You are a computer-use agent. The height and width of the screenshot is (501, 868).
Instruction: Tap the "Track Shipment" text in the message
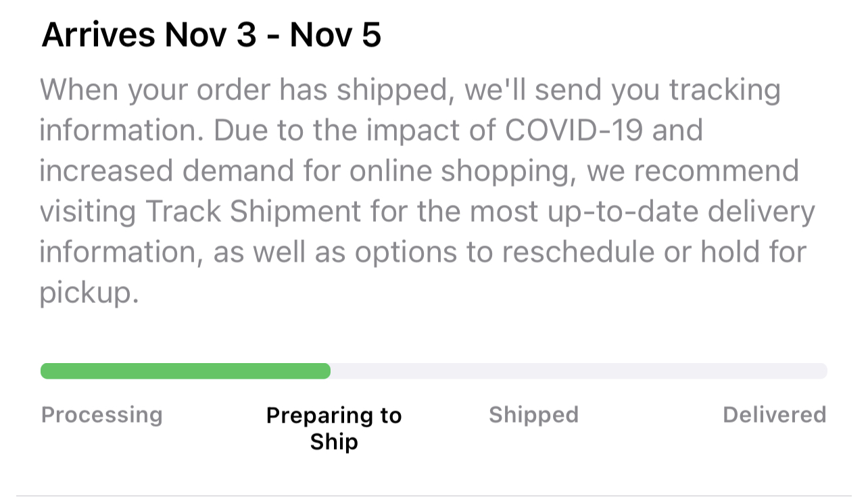coord(254,212)
